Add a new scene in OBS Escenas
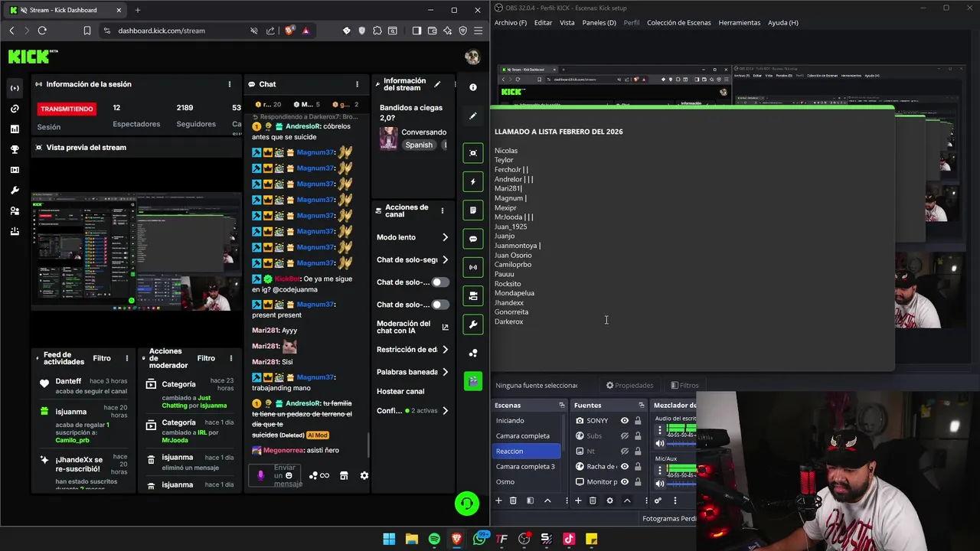 (498, 500)
